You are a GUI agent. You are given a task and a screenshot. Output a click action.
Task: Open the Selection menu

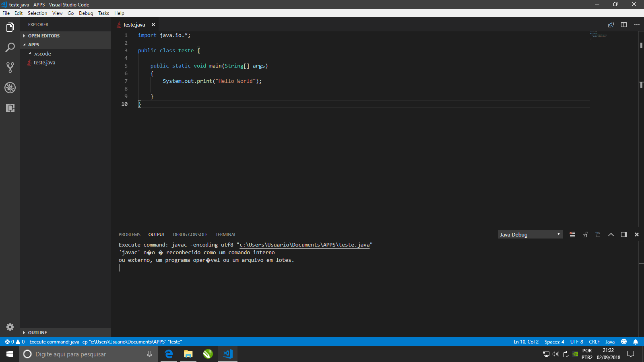click(x=37, y=13)
